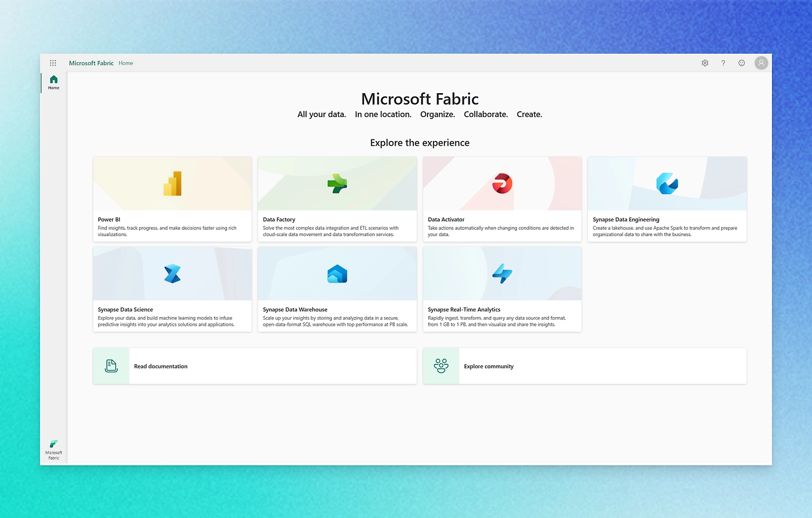Click the Power BI description about visualizations
Image resolution: width=812 pixels, height=518 pixels.
[x=167, y=231]
